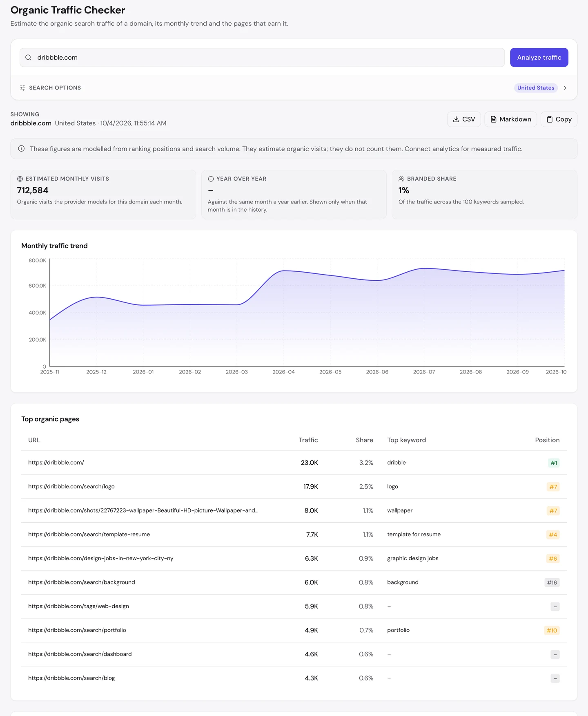Open the https://dribbble.com/ row URL

coord(56,463)
